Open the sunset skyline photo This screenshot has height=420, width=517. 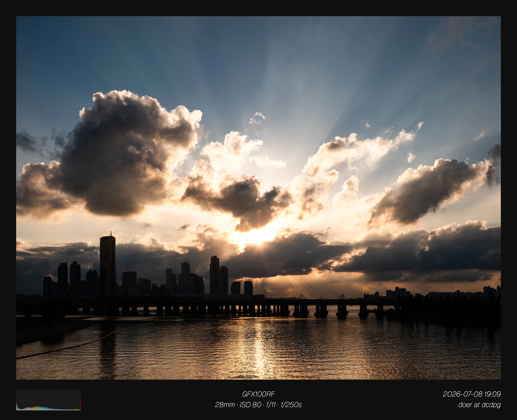point(258,198)
